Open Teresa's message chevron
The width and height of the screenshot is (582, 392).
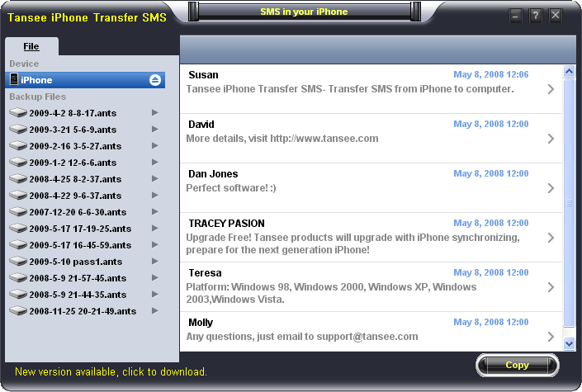pos(551,287)
